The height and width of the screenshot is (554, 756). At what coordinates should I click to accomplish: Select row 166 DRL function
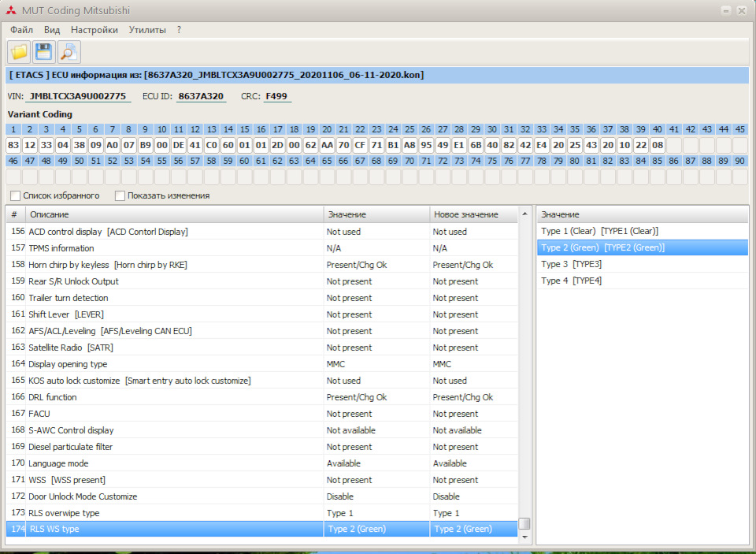point(261,397)
